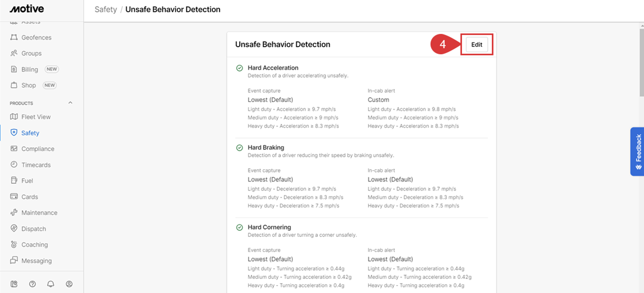Open the help question mark icon

point(33,284)
